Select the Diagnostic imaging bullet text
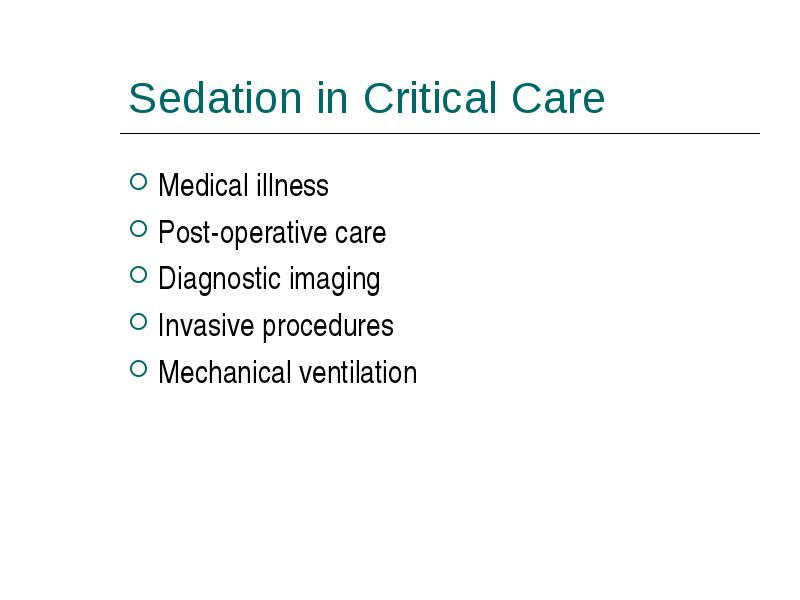This screenshot has height=600, width=800. click(269, 280)
